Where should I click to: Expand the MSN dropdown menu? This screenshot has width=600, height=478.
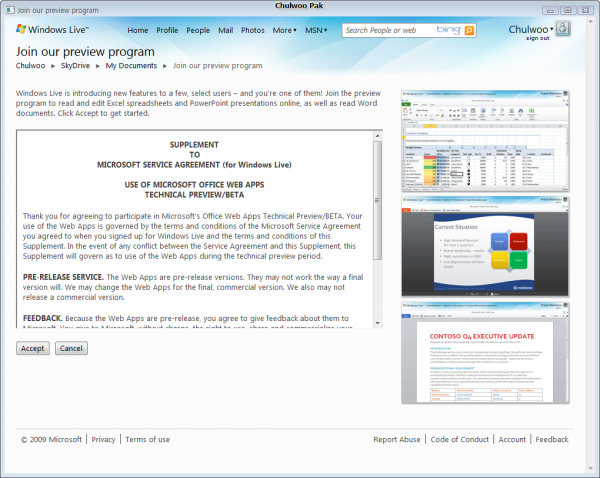pos(316,30)
